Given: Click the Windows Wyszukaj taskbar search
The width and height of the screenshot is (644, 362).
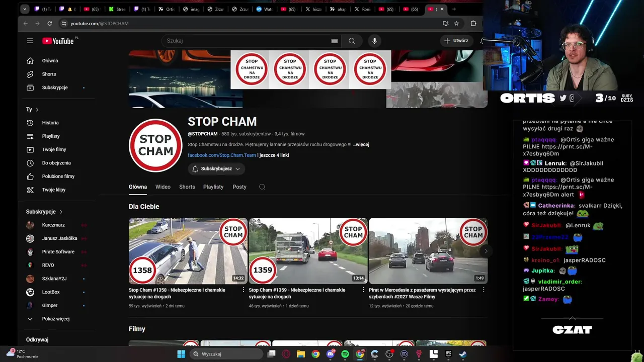Looking at the screenshot, I should 226,354.
